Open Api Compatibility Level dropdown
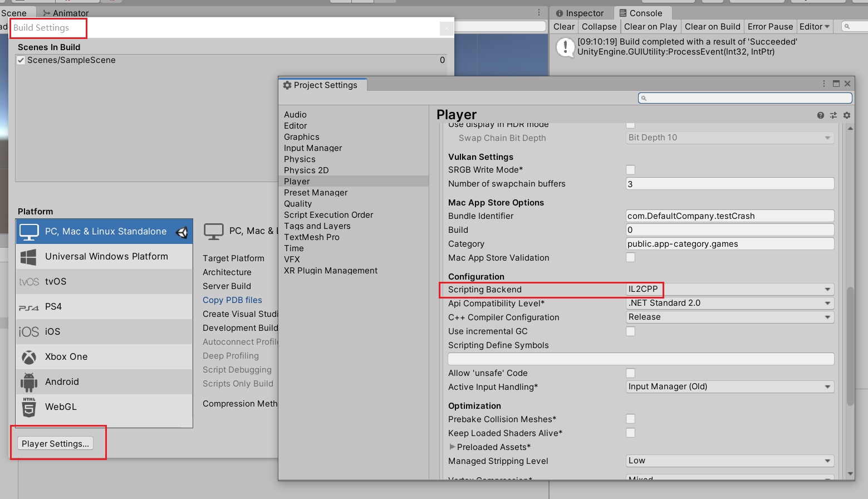 pyautogui.click(x=730, y=303)
